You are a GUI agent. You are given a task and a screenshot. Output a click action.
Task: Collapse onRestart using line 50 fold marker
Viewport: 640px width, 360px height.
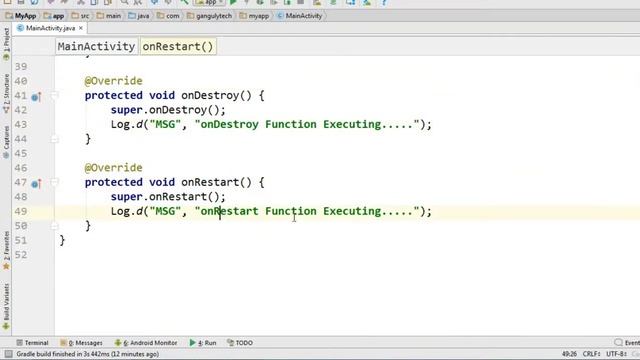pos(54,226)
